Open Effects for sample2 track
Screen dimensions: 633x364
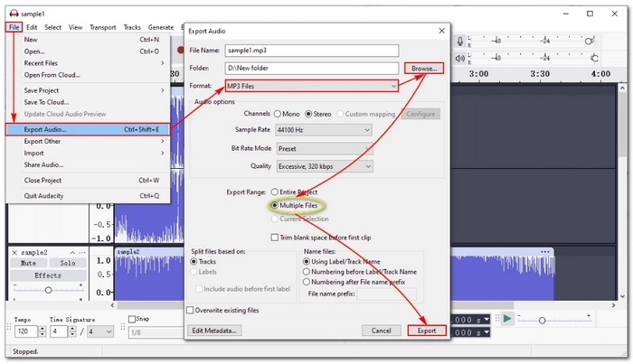(48, 275)
